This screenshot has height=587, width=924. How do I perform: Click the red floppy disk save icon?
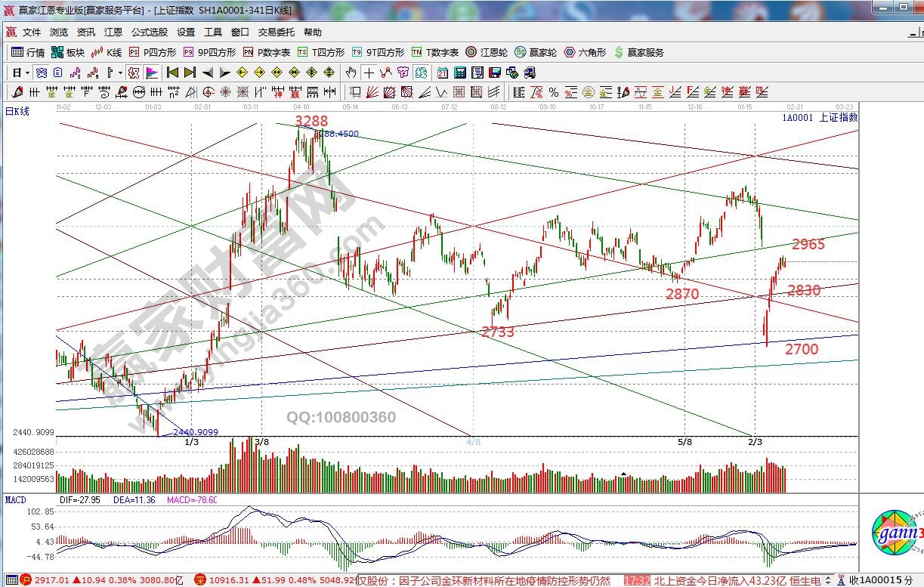pyautogui.click(x=495, y=73)
